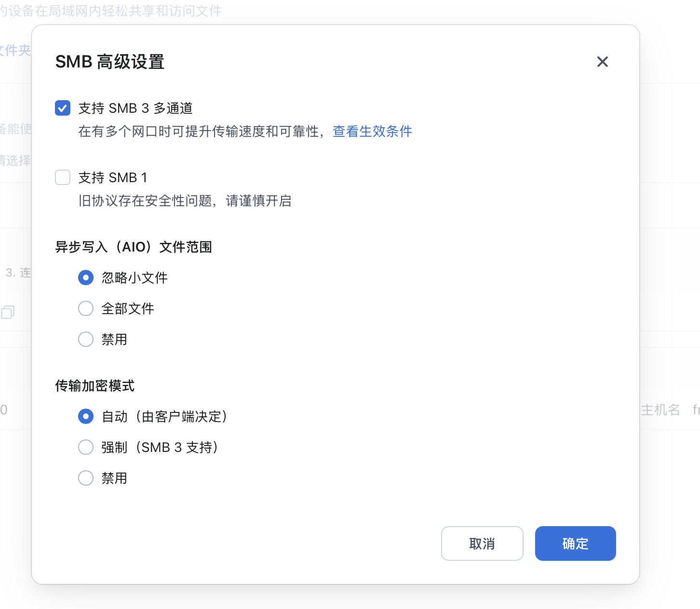Choose 强制（SMB 3 支持）encryption option
This screenshot has height=609, width=700.
point(86,447)
